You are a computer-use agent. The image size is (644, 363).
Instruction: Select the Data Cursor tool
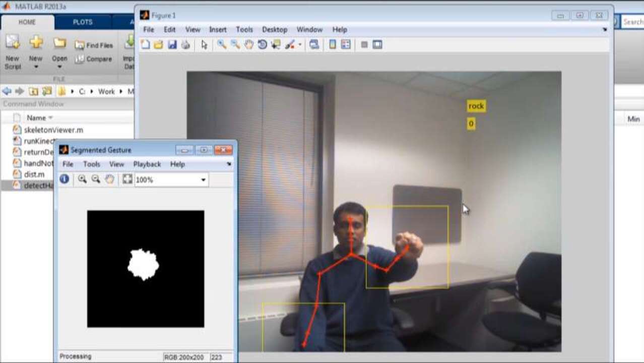coord(276,45)
